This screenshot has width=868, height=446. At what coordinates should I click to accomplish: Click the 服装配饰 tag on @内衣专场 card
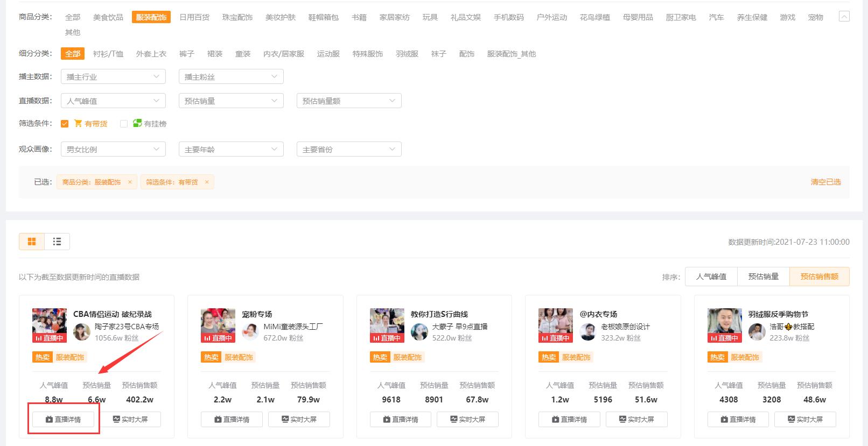(576, 357)
